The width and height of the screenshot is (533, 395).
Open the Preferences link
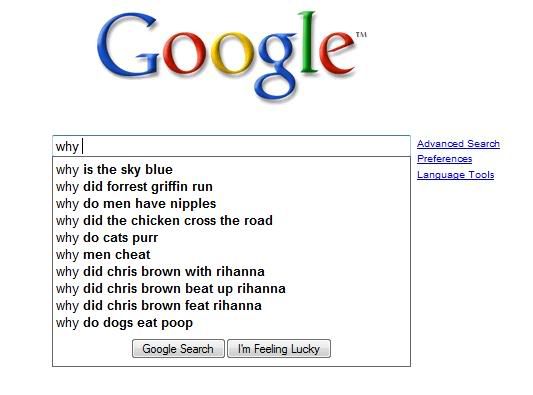(x=444, y=159)
